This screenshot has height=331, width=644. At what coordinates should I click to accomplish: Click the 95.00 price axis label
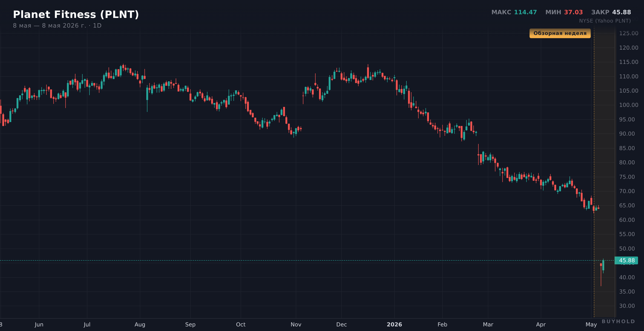pos(627,119)
